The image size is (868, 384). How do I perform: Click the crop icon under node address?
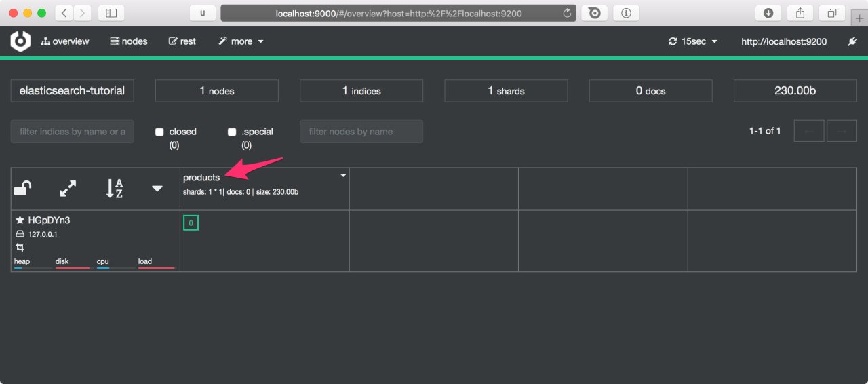click(20, 248)
